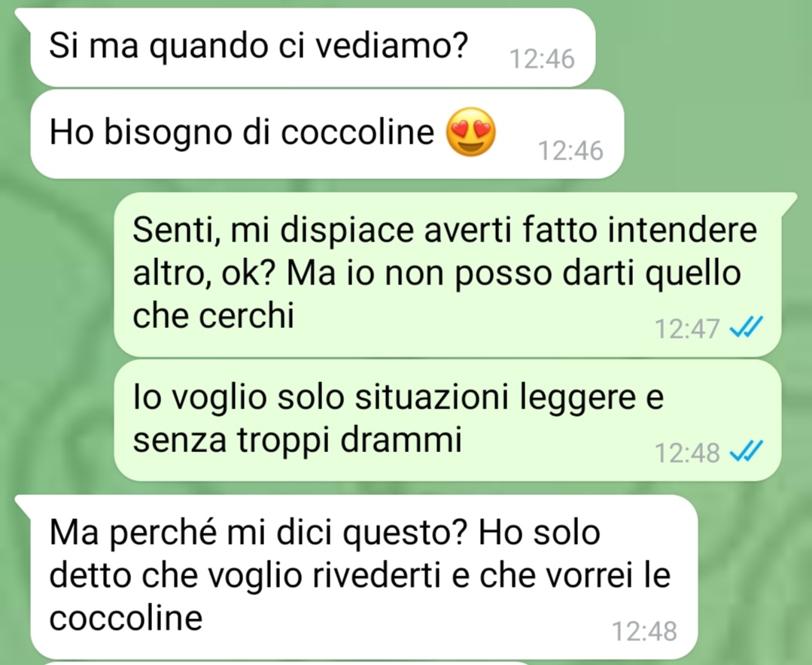Click the word "coccoline" ending the last message
The image size is (812, 665).
click(126, 618)
